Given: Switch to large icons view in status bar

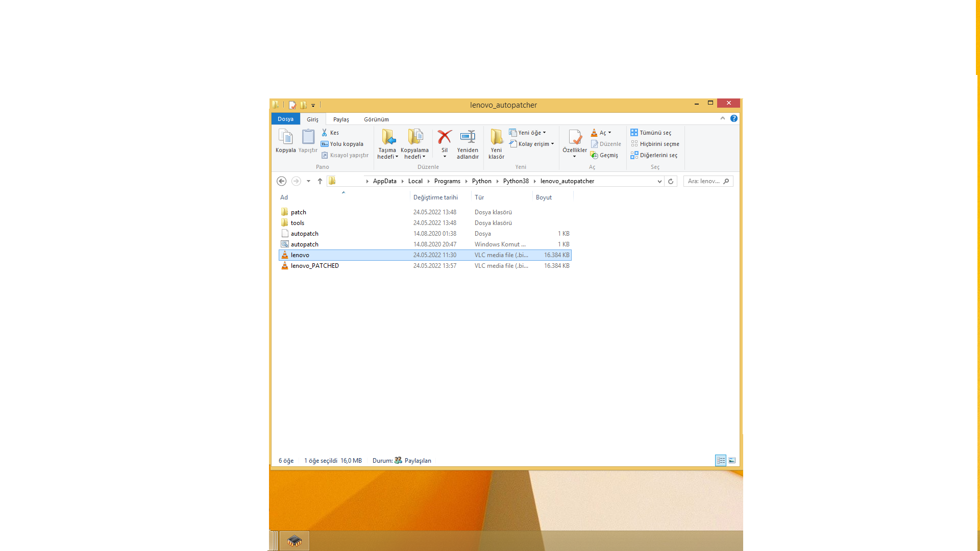Looking at the screenshot, I should (732, 460).
